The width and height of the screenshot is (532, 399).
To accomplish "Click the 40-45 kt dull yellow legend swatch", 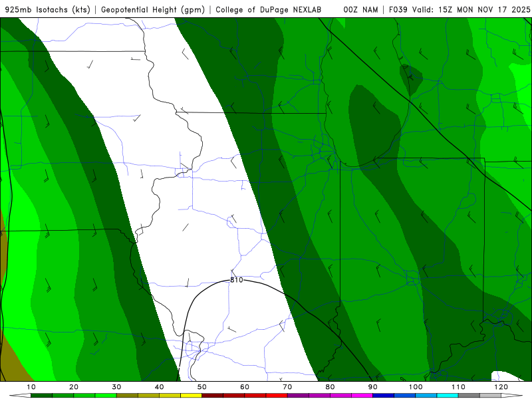I will (x=170, y=396).
